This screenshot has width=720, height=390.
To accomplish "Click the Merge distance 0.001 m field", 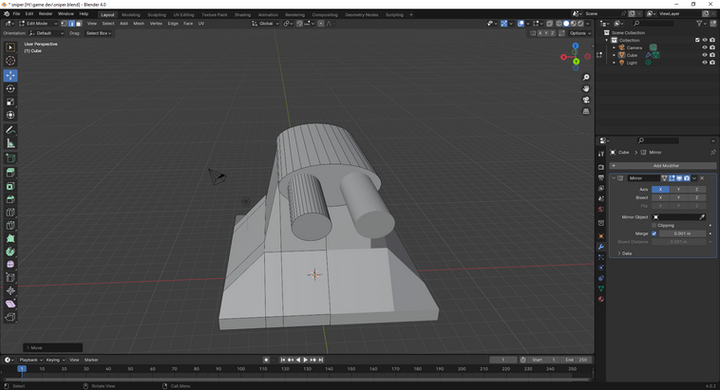I will 682,234.
